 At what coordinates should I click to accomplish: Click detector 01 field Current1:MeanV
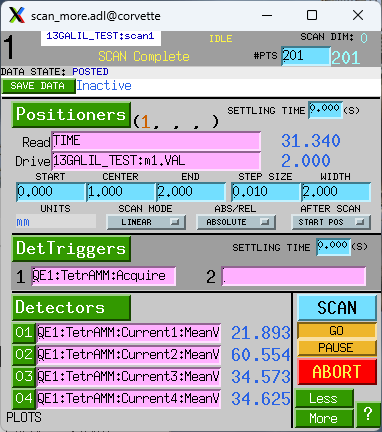coord(128,332)
